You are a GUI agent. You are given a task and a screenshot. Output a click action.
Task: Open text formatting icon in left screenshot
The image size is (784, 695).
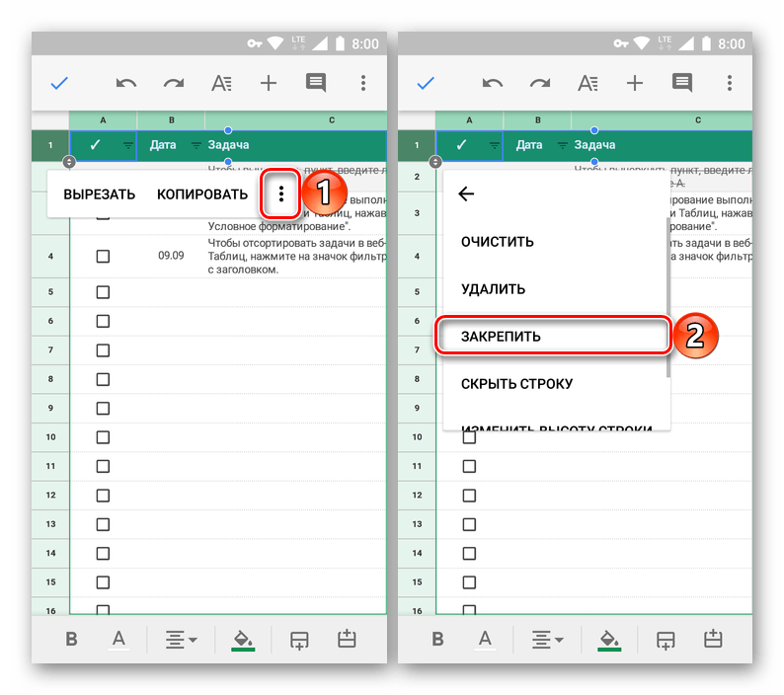coord(221,83)
